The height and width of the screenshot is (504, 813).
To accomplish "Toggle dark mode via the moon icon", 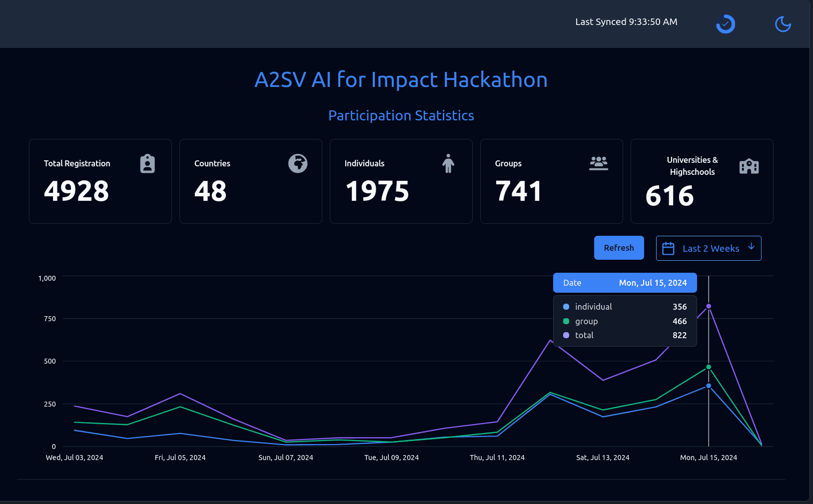I will click(x=783, y=24).
